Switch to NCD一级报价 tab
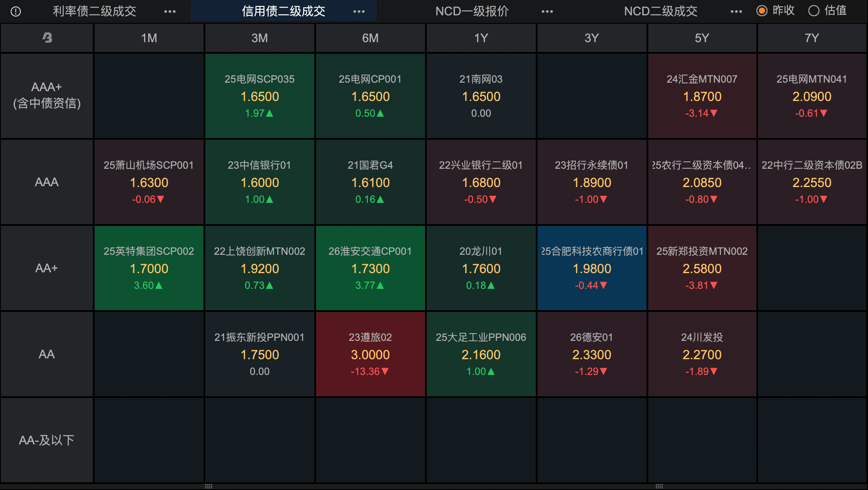 tap(472, 12)
